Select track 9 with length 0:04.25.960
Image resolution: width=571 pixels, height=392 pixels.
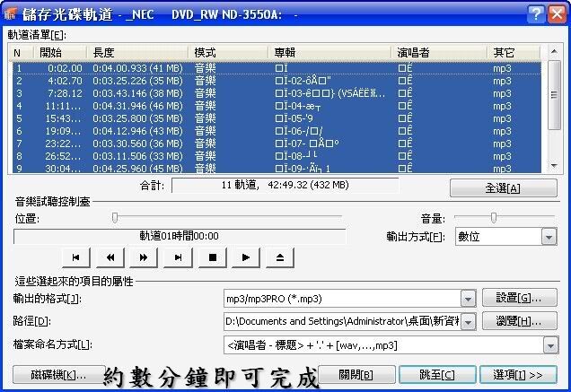[x=277, y=168]
